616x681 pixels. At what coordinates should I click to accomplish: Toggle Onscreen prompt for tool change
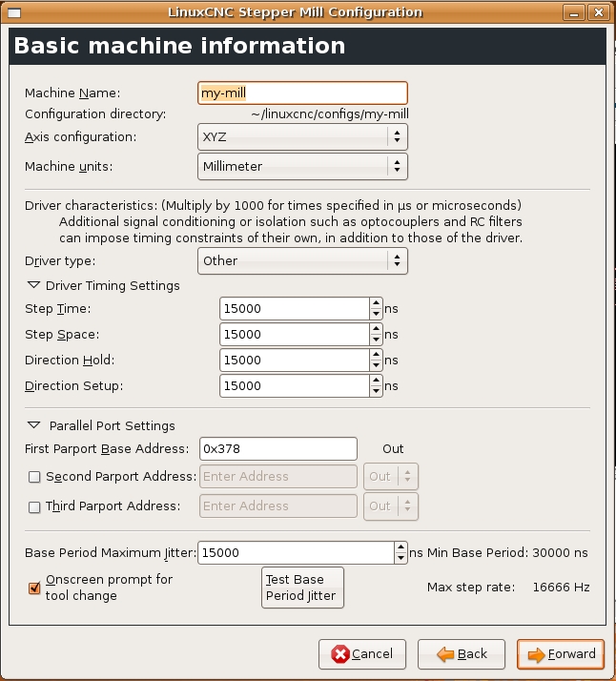[34, 588]
